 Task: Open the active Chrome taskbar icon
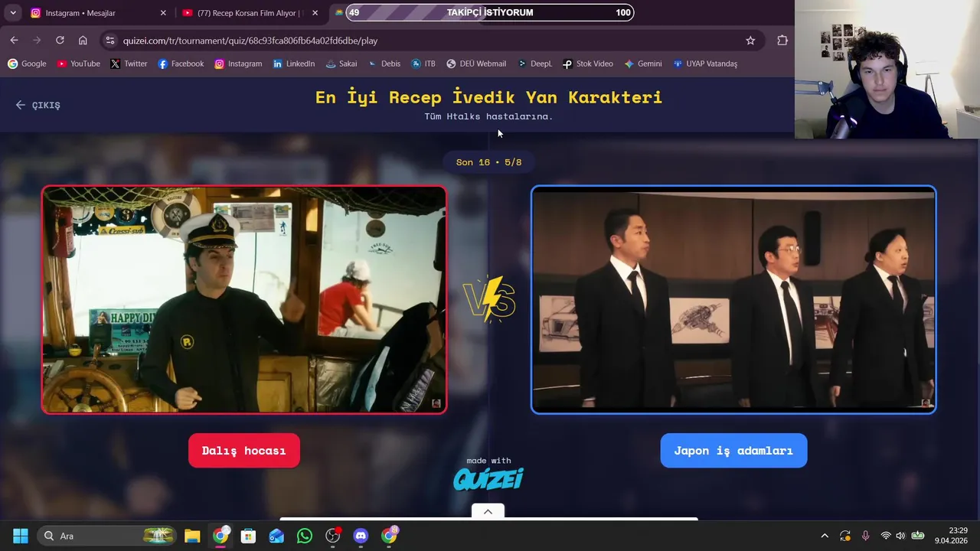(x=220, y=536)
